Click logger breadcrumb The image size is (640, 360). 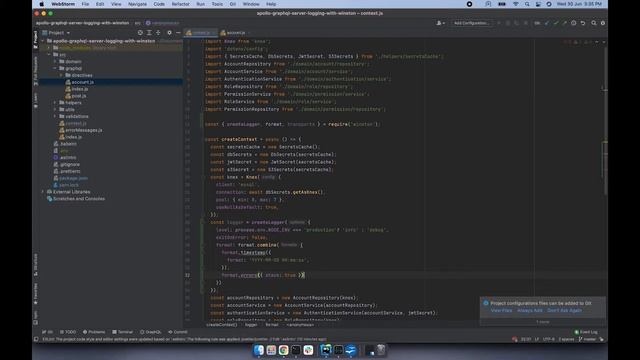point(251,325)
